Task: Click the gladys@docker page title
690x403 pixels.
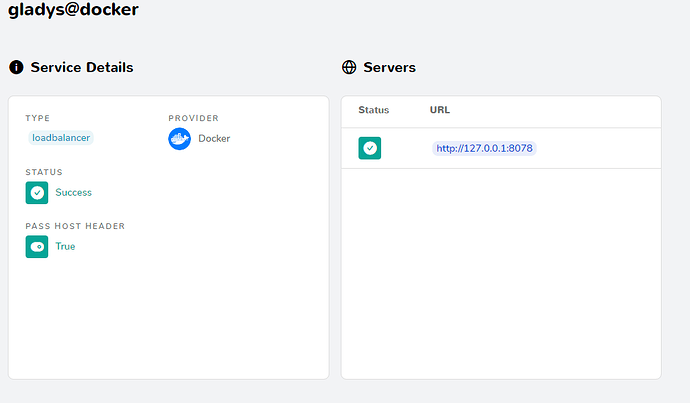Action: (73, 11)
